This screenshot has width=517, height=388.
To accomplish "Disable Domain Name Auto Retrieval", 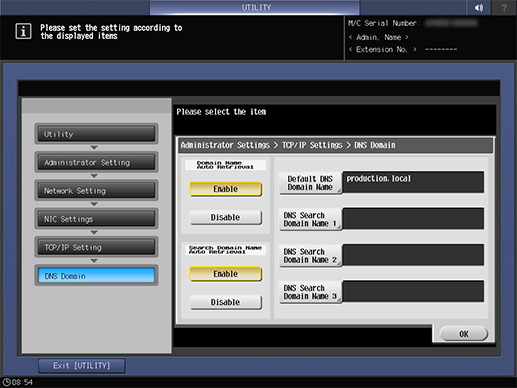I will tap(225, 217).
